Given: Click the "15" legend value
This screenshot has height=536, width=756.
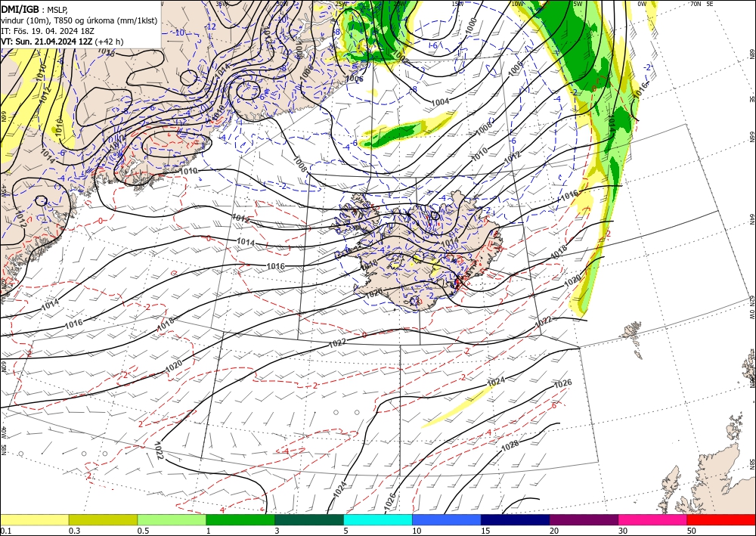Looking at the screenshot, I should point(485,531).
